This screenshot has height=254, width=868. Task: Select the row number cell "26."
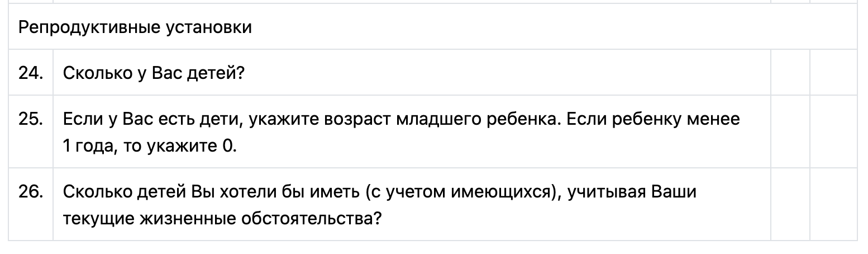coord(31,192)
